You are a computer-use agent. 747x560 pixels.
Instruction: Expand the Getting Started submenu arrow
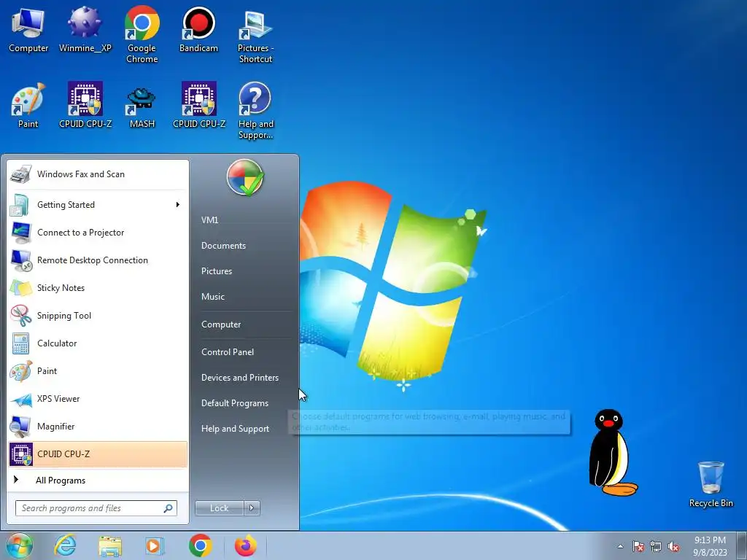click(178, 205)
